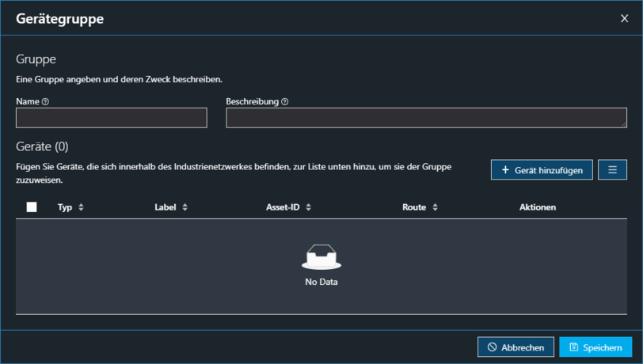Toggle sorting on the Asset-ID column
Viewport: 643px width, 364px height.
(308, 207)
